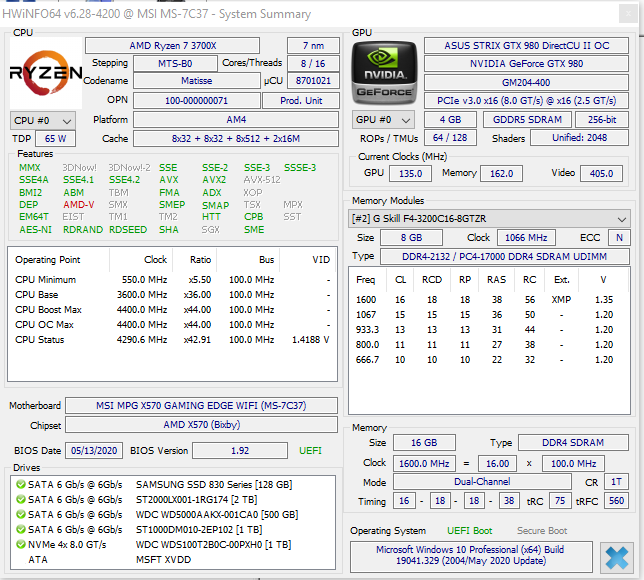Click the 256-bit bus width field
The image size is (644, 580).
tap(602, 120)
